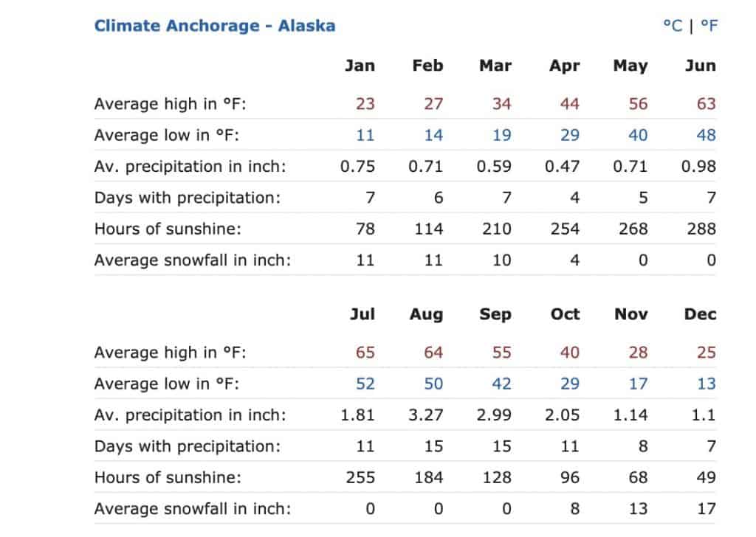Select the Aug column header
Screen dimensions: 756x537
point(427,315)
